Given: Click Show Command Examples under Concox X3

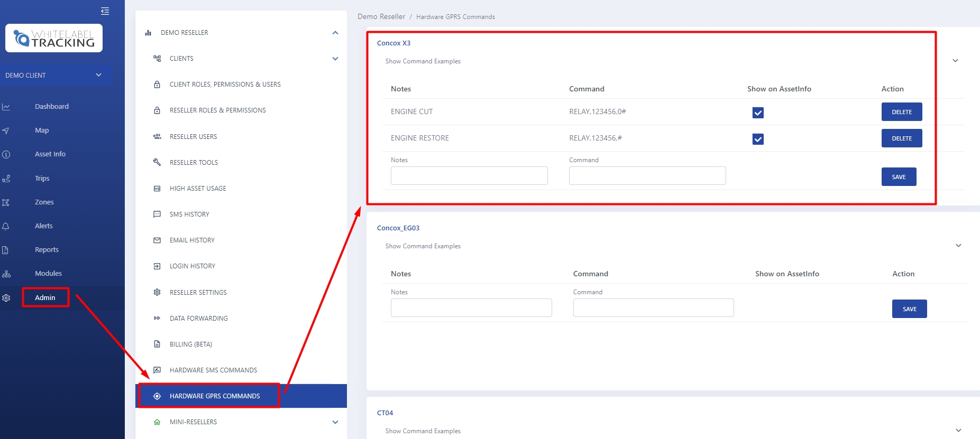Looking at the screenshot, I should click(423, 61).
